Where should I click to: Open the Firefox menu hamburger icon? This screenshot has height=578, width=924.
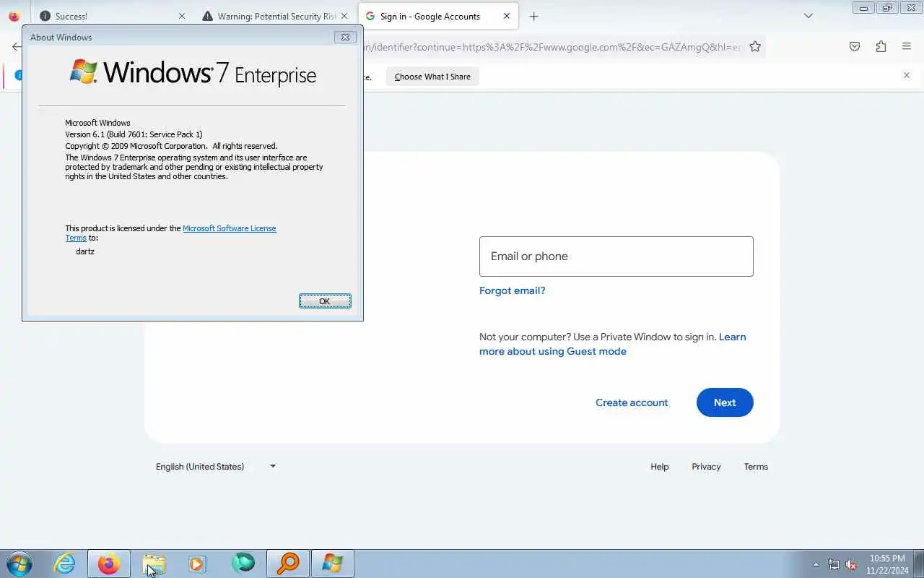907,46
